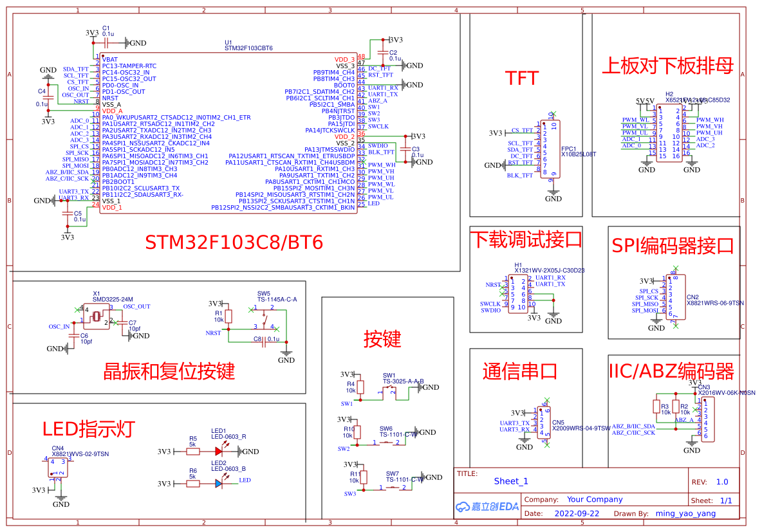
Task: Select the '通信串口' section title
Action: click(x=520, y=371)
